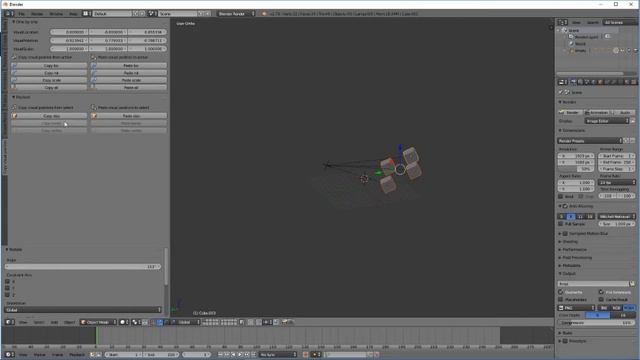This screenshot has height=360, width=640.
Task: Toggle use preview range in timeline
Action: (92, 354)
